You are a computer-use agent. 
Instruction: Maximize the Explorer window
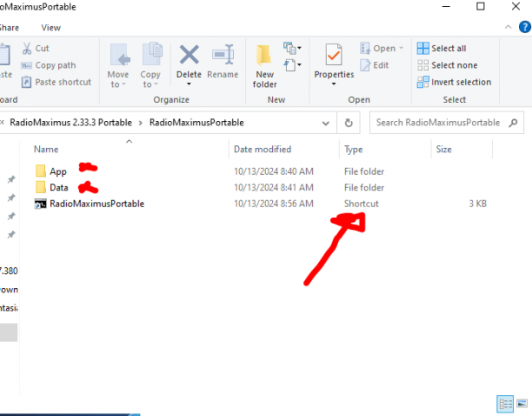tap(481, 6)
